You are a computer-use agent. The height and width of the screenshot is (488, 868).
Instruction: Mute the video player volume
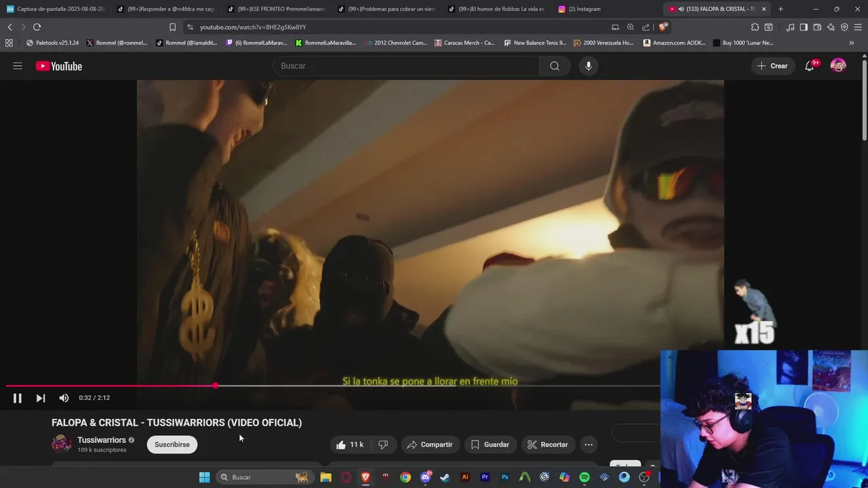[64, 398]
